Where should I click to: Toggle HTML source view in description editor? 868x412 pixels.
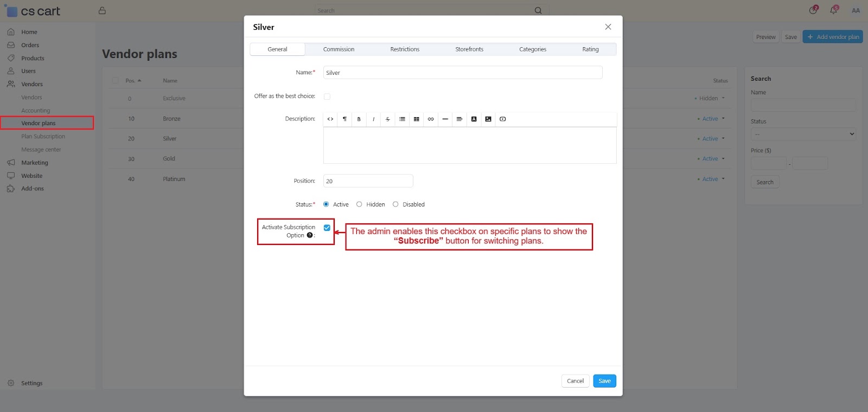tap(330, 119)
